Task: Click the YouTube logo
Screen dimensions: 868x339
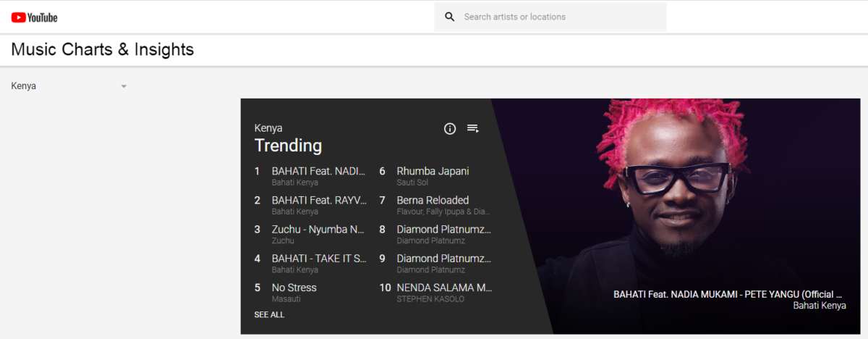Action: click(34, 17)
